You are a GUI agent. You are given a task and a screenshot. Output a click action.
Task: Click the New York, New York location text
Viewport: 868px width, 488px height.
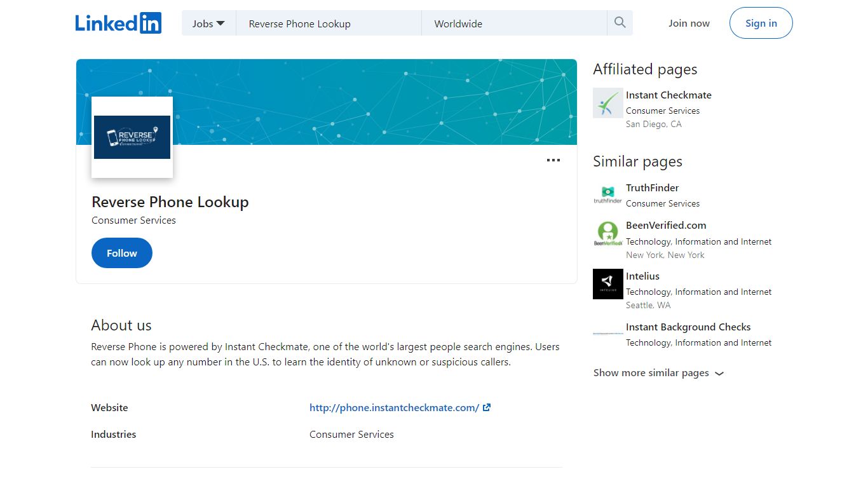coord(665,255)
